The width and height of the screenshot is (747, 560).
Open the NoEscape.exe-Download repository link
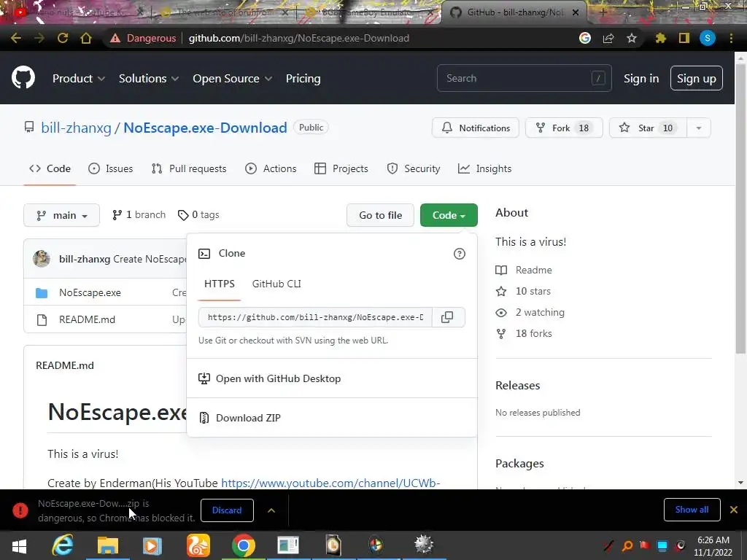pos(205,128)
